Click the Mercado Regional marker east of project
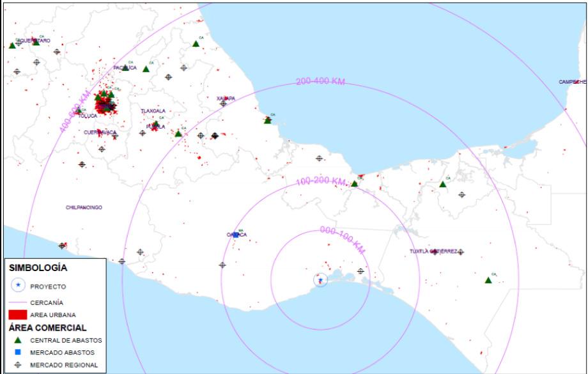 pyautogui.click(x=360, y=271)
